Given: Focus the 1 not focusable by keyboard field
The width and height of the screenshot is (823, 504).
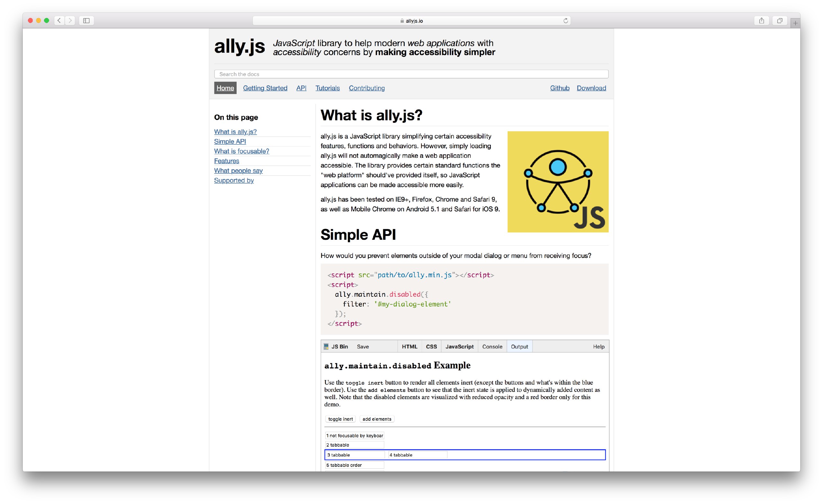Looking at the screenshot, I should [355, 436].
